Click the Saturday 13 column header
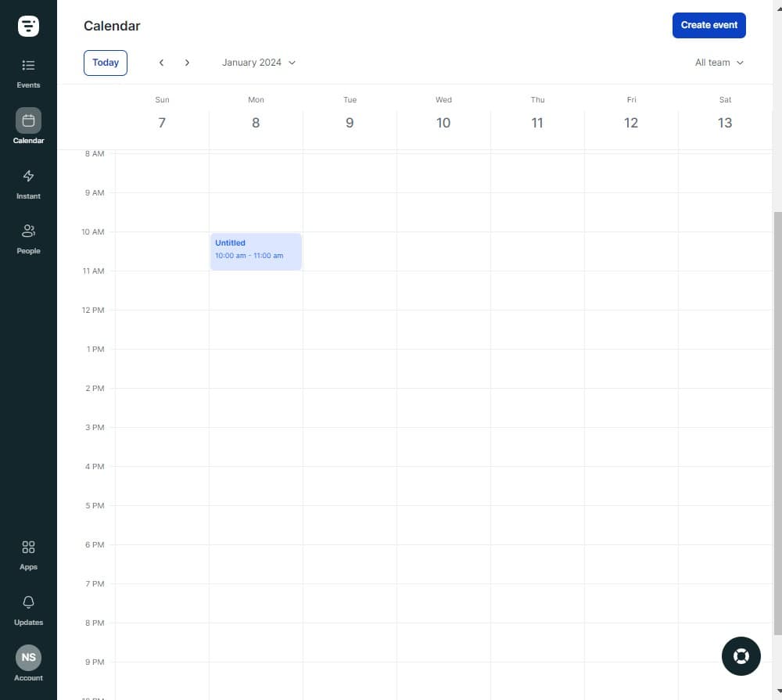 pyautogui.click(x=725, y=113)
